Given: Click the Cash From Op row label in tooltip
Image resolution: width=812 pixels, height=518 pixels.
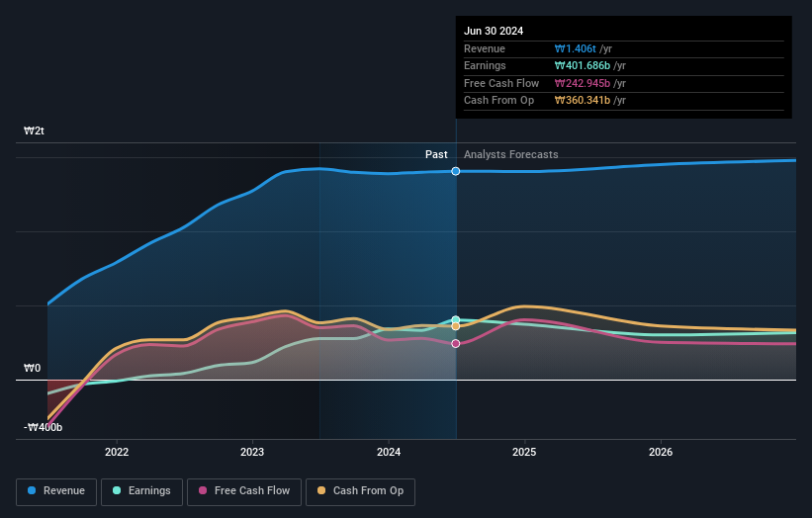Looking at the screenshot, I should pos(498,101).
